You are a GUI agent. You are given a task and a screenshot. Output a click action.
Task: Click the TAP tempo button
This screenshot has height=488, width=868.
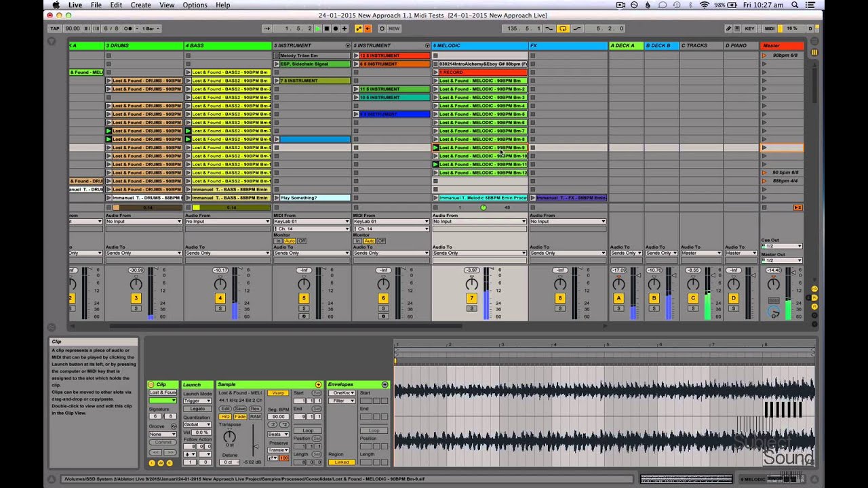(x=55, y=28)
